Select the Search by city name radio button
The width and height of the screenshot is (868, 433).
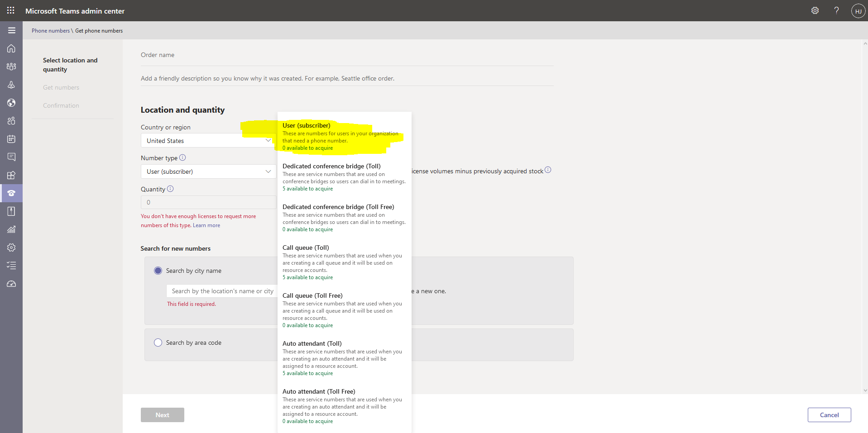click(x=158, y=271)
